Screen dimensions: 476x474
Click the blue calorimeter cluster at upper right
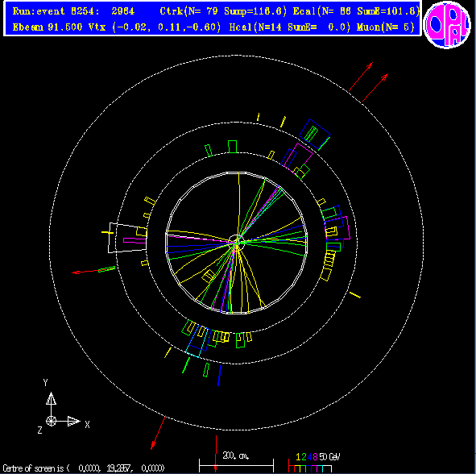pos(315,134)
